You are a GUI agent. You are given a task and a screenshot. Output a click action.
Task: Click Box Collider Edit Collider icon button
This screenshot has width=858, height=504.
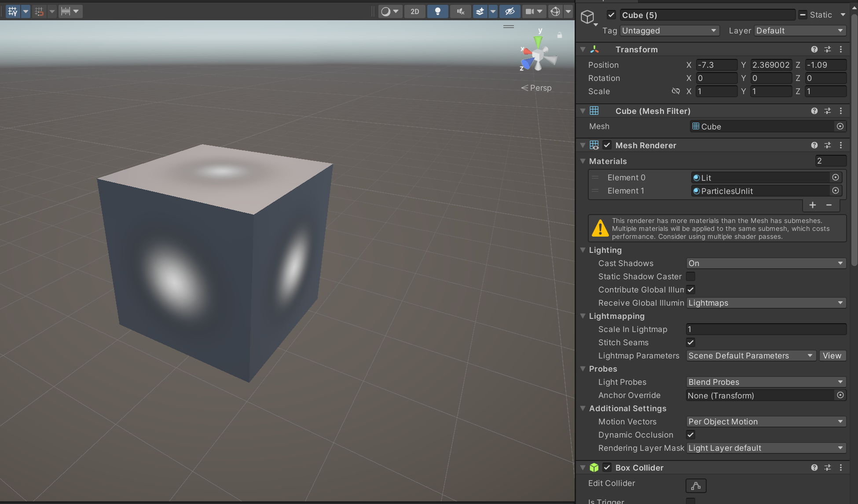696,486
